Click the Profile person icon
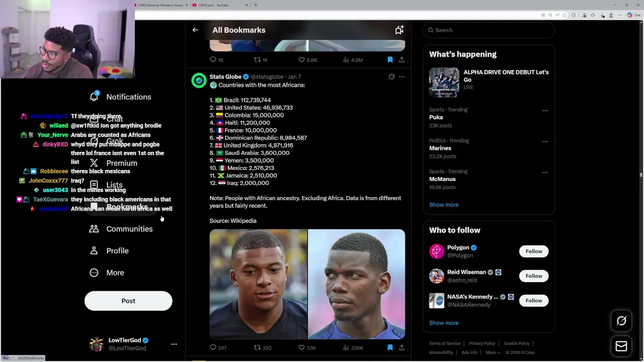Image resolution: width=644 pixels, height=362 pixels. 94,251
